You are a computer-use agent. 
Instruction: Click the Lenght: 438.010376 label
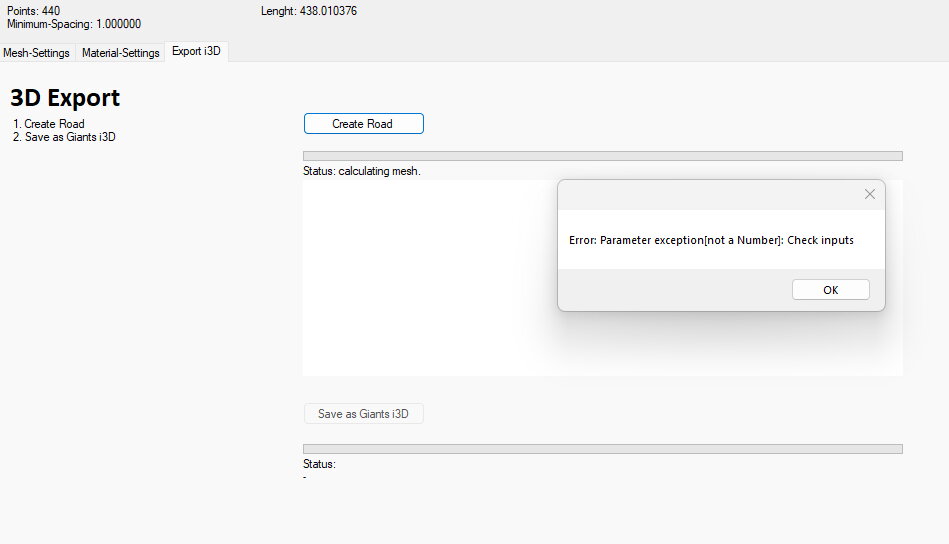308,11
